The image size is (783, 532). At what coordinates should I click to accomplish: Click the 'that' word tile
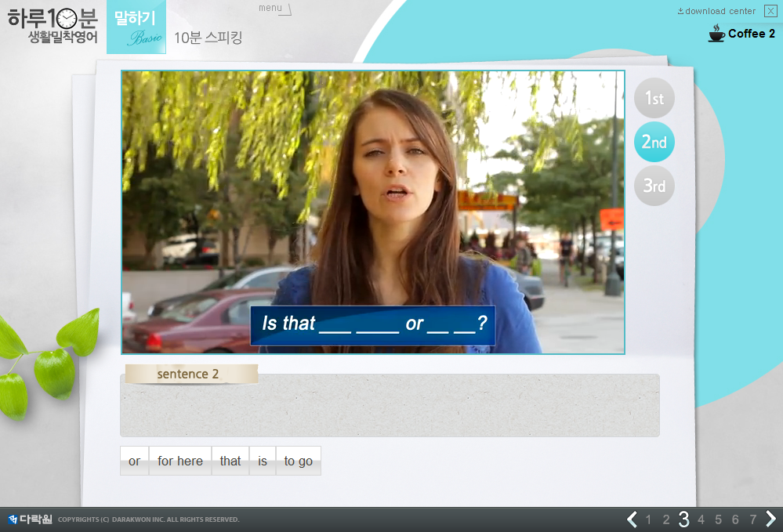point(230,461)
